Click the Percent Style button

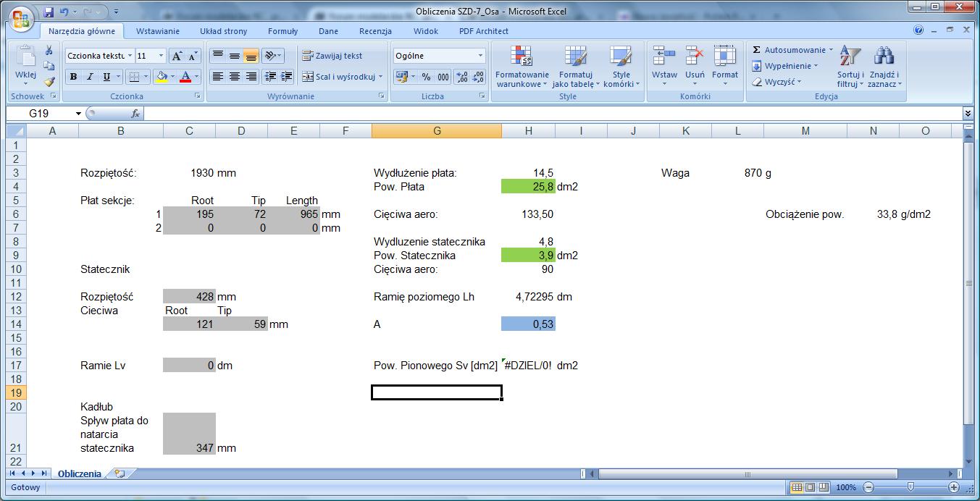pyautogui.click(x=426, y=77)
